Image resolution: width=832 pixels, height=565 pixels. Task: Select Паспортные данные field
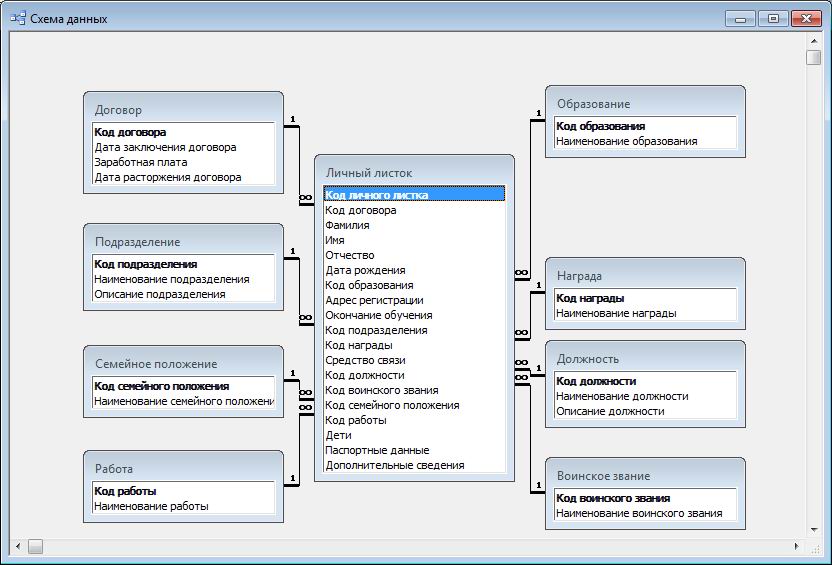point(377,450)
